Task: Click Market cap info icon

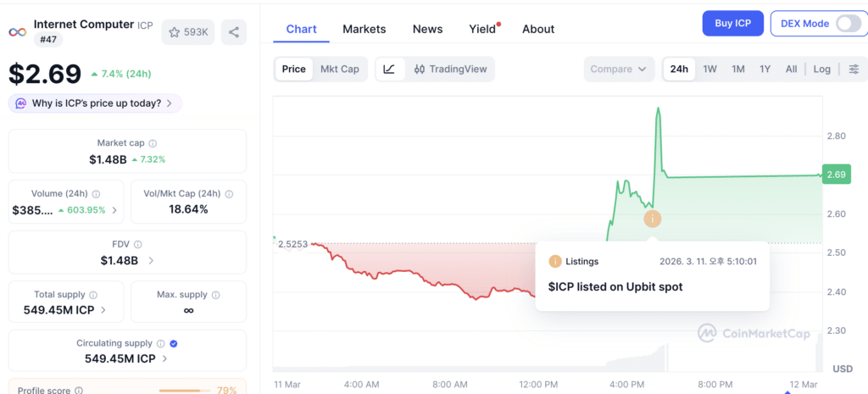Action: pos(153,143)
